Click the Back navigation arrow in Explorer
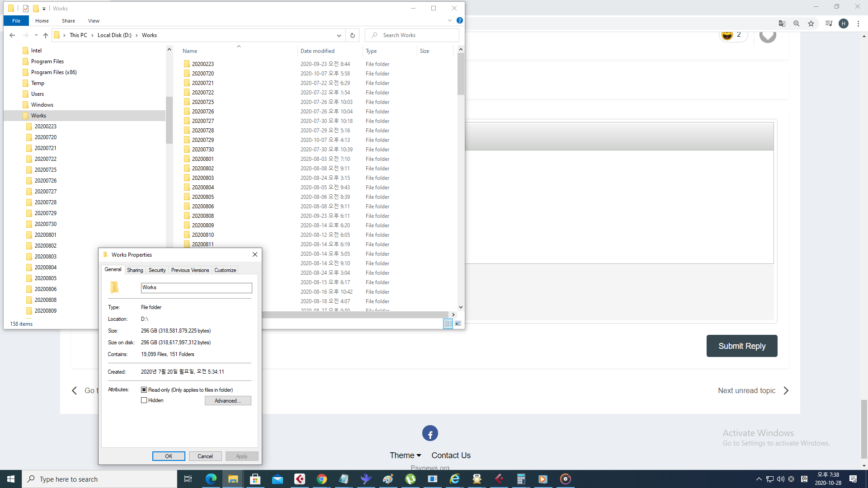The image size is (868, 488). coord(12,35)
